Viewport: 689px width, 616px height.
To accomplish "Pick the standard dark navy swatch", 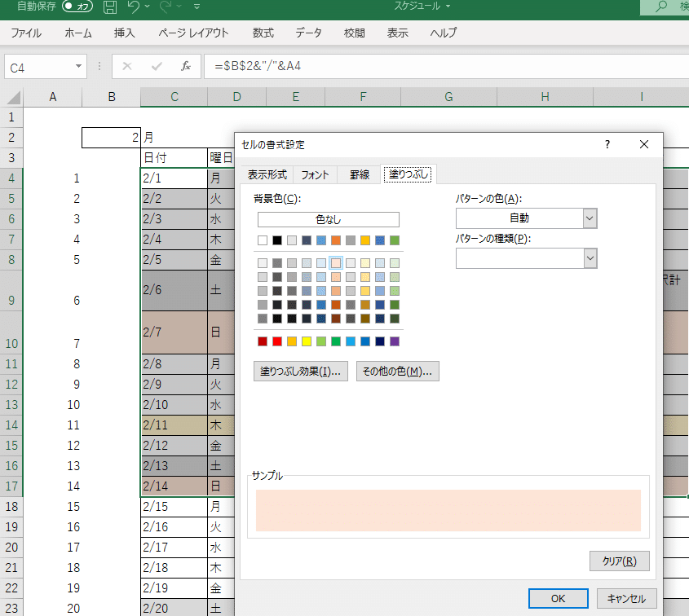I will pyautogui.click(x=380, y=341).
